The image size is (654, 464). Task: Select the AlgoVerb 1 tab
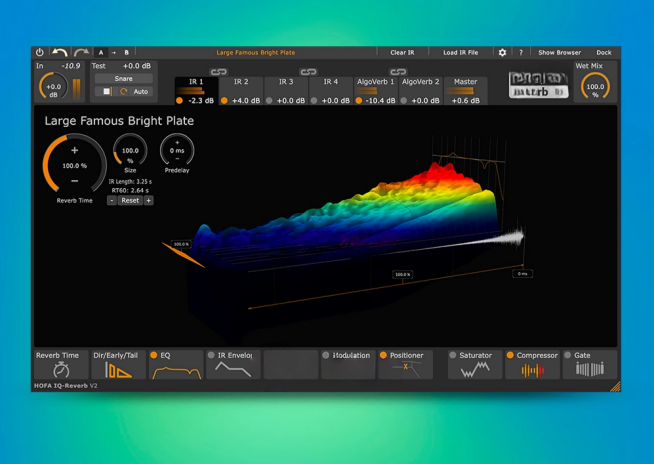tap(375, 91)
